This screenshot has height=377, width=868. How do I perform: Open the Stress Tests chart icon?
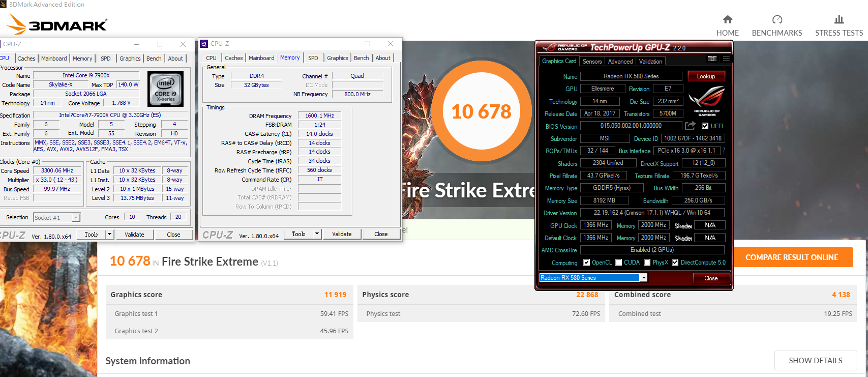click(839, 19)
